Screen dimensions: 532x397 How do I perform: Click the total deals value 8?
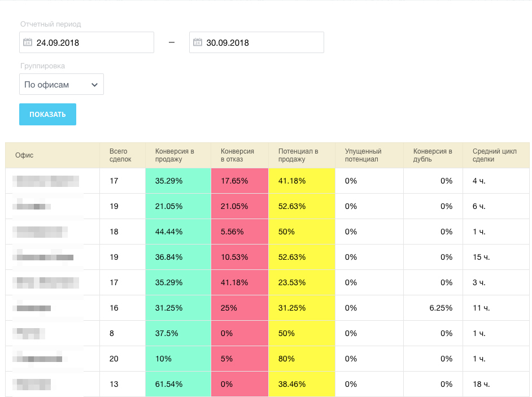[x=112, y=334]
